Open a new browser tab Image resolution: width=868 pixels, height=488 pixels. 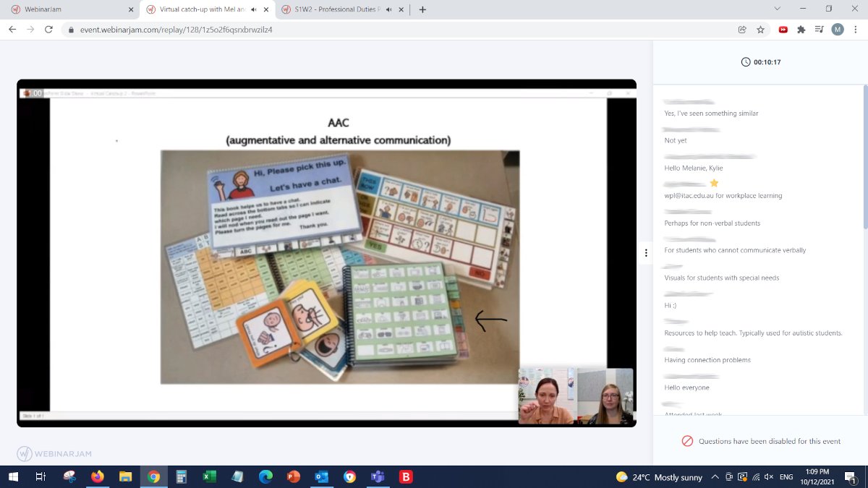pyautogui.click(x=422, y=9)
